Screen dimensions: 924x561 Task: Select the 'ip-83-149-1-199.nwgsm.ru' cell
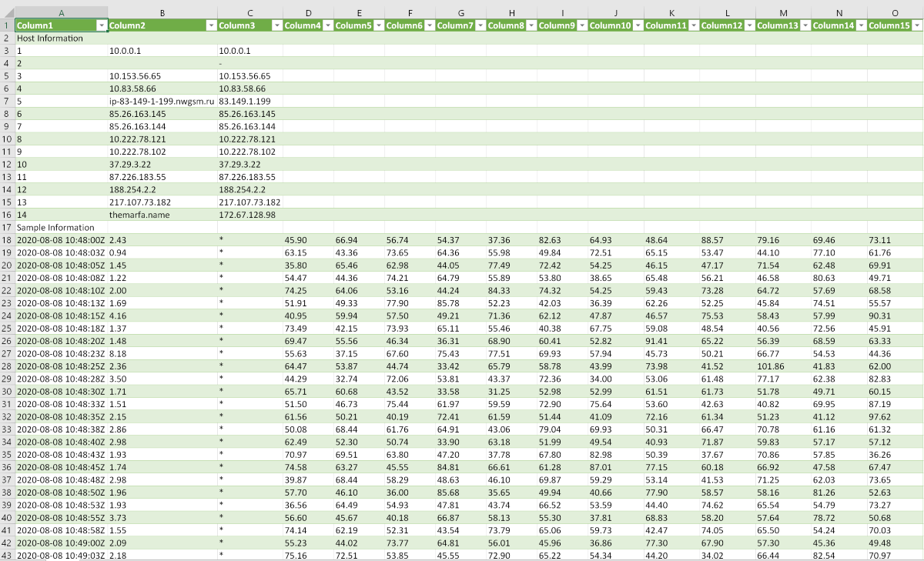coord(162,102)
